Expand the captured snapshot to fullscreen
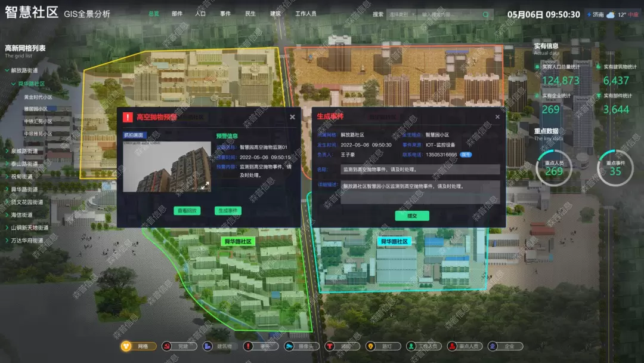The height and width of the screenshot is (363, 644). [205, 186]
